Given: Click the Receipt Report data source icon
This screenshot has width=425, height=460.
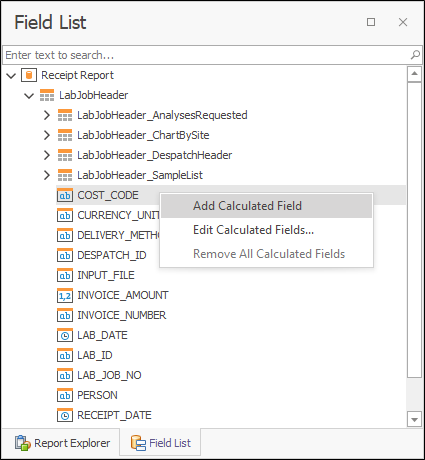Looking at the screenshot, I should pos(29,75).
